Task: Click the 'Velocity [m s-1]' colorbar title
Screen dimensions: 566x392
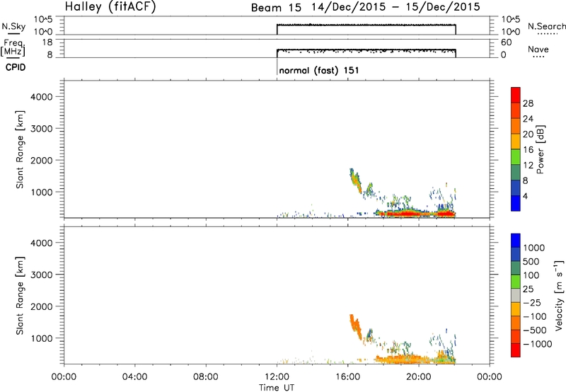Action: 559,295
